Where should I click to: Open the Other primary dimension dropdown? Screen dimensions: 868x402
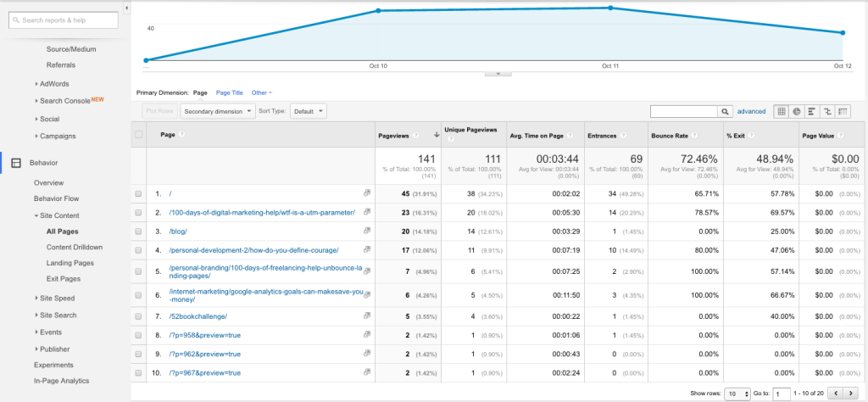point(261,93)
